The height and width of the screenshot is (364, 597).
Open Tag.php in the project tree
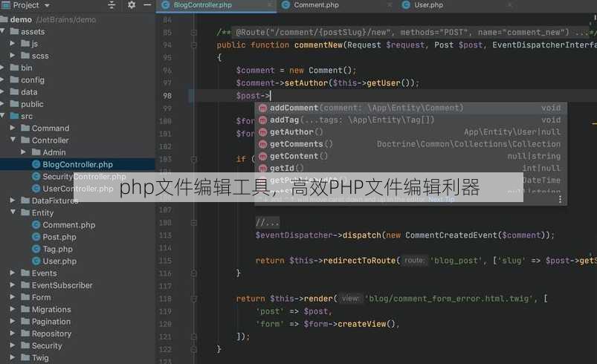(x=57, y=249)
